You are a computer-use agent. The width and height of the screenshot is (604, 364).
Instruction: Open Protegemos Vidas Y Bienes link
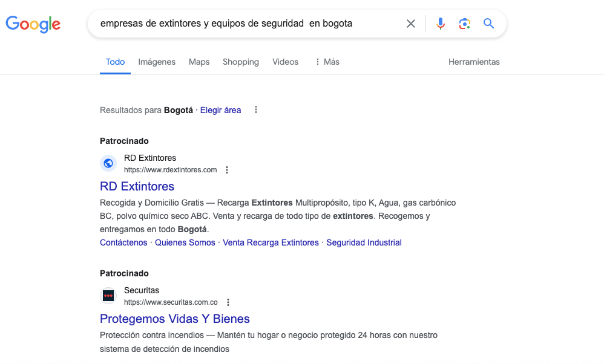174,319
